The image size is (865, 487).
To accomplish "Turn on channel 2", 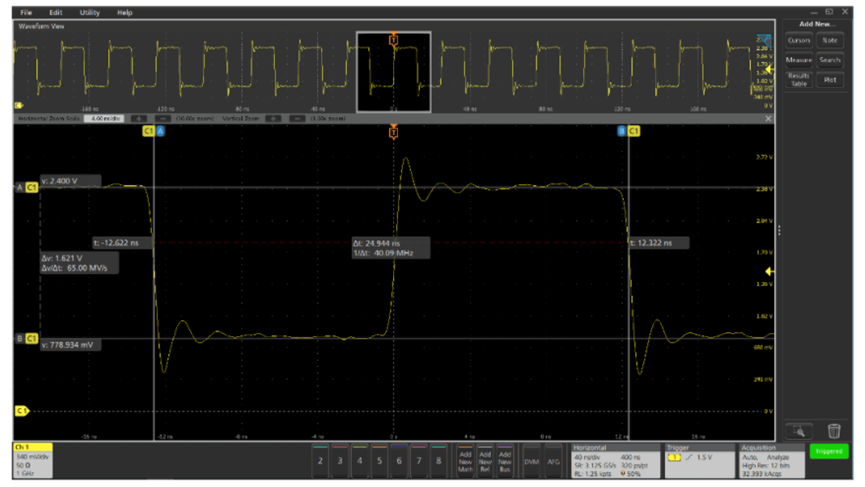I will click(320, 460).
